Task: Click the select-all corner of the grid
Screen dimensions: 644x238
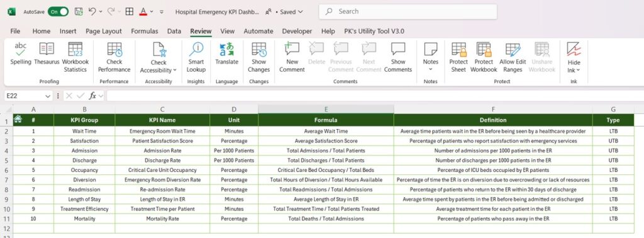Action: tap(6, 109)
